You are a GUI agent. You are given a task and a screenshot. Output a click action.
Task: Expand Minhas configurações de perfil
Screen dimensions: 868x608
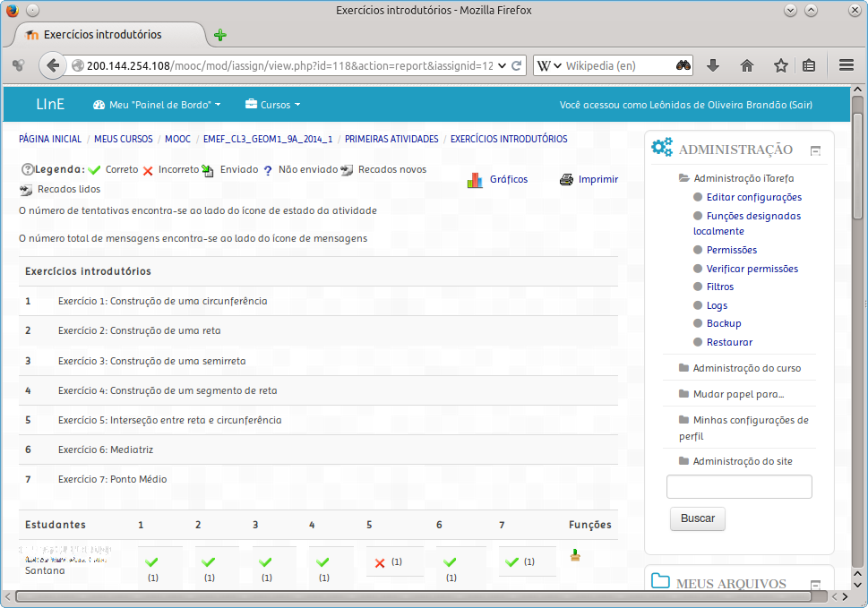click(744, 428)
